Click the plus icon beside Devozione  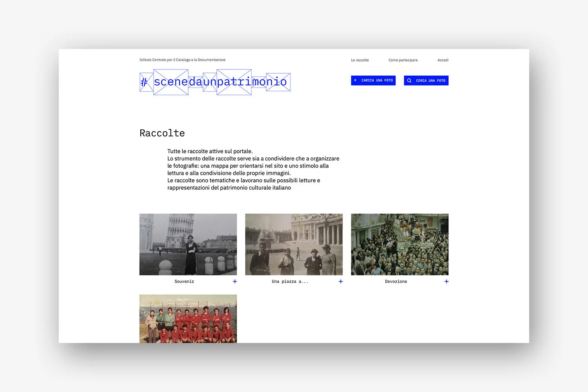coord(446,281)
